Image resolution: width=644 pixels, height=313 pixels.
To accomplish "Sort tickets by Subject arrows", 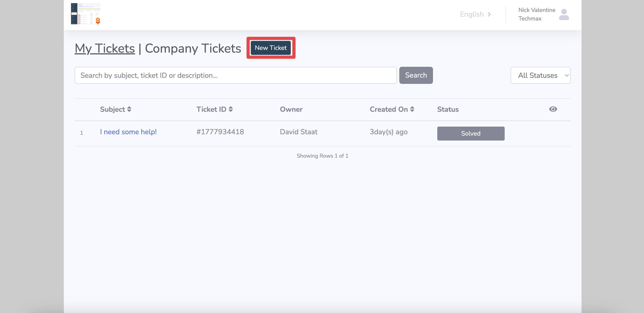I will [x=129, y=109].
